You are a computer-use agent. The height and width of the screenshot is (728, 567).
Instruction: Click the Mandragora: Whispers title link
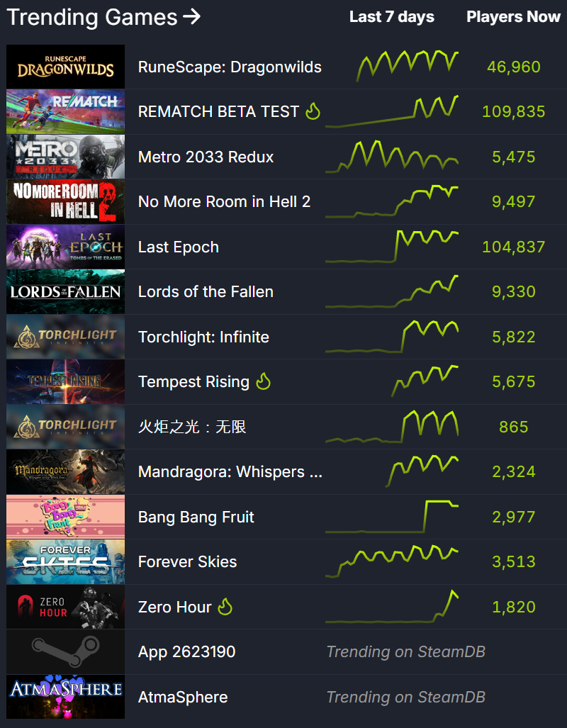click(x=230, y=471)
